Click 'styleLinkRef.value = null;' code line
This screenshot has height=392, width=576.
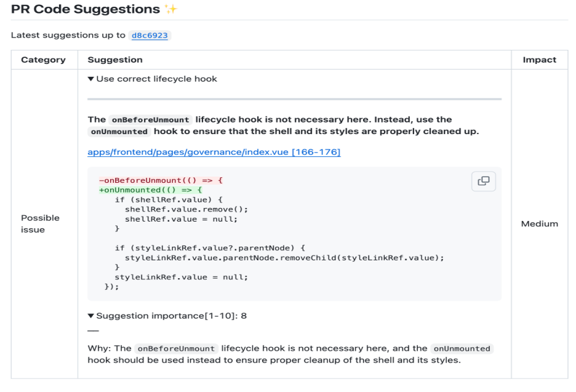point(181,278)
